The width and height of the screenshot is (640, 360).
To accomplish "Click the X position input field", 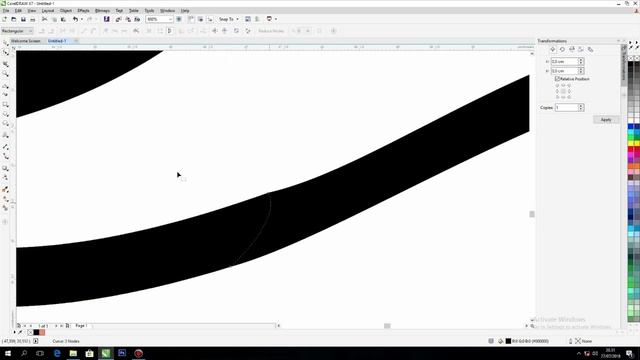I will point(564,61).
